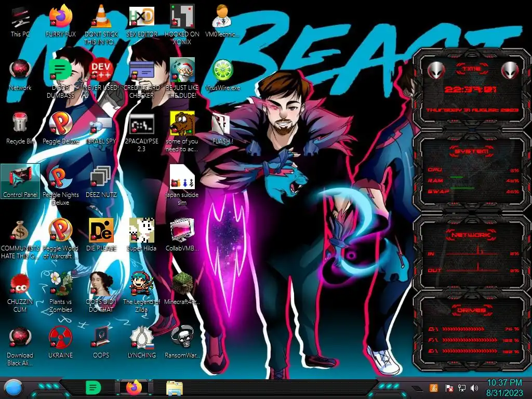Select the BE JUST LIKE THE DUDE! icon

182,78
